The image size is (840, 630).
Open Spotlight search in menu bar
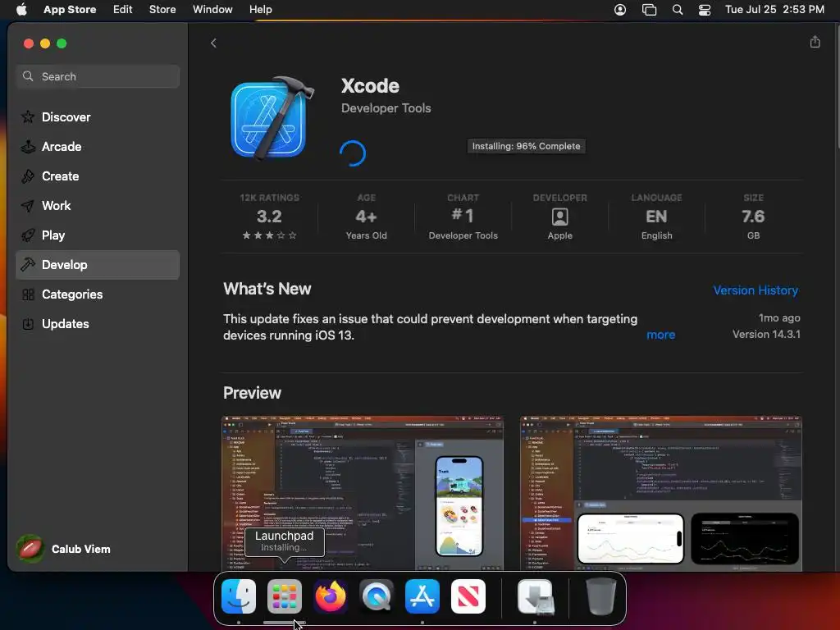pyautogui.click(x=677, y=10)
